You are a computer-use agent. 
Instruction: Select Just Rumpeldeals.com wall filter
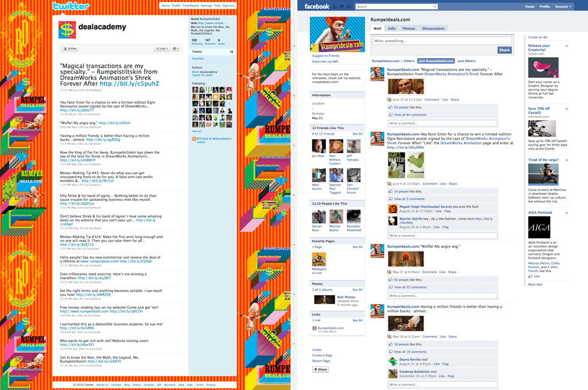pos(436,61)
